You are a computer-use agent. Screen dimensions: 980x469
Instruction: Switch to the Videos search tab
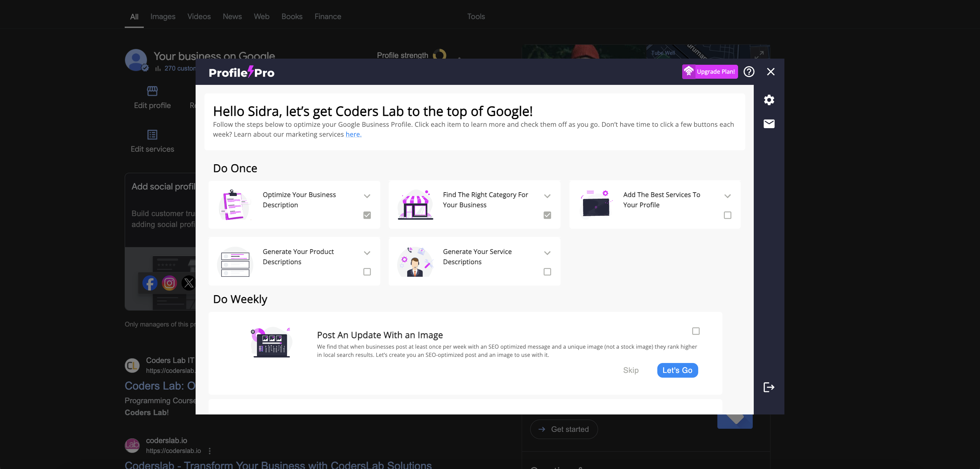[x=199, y=16]
